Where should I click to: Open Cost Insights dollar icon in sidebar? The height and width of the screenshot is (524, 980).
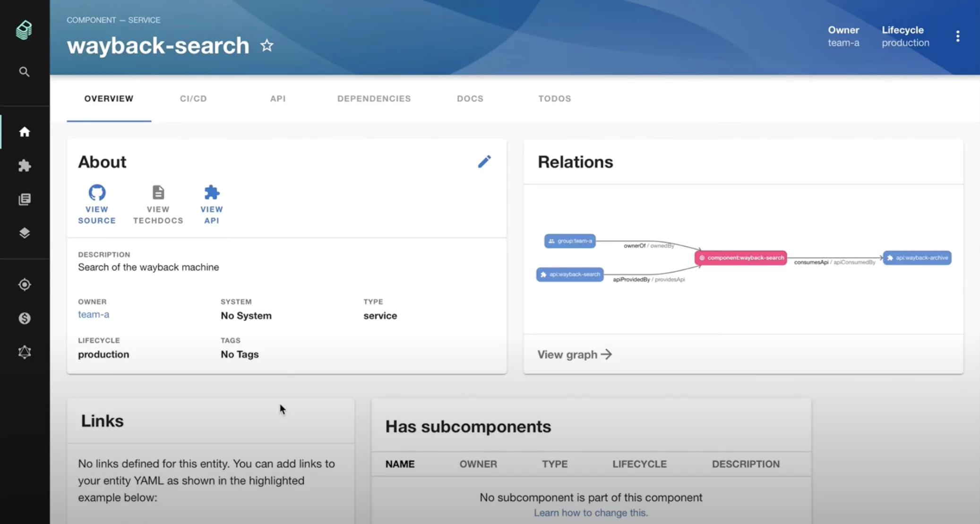coord(25,319)
